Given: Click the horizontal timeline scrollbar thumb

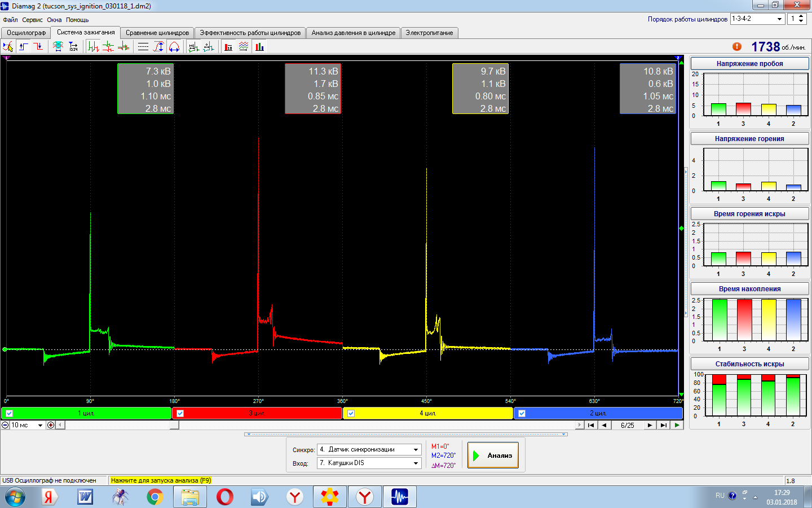Looking at the screenshot, I should (175, 425).
